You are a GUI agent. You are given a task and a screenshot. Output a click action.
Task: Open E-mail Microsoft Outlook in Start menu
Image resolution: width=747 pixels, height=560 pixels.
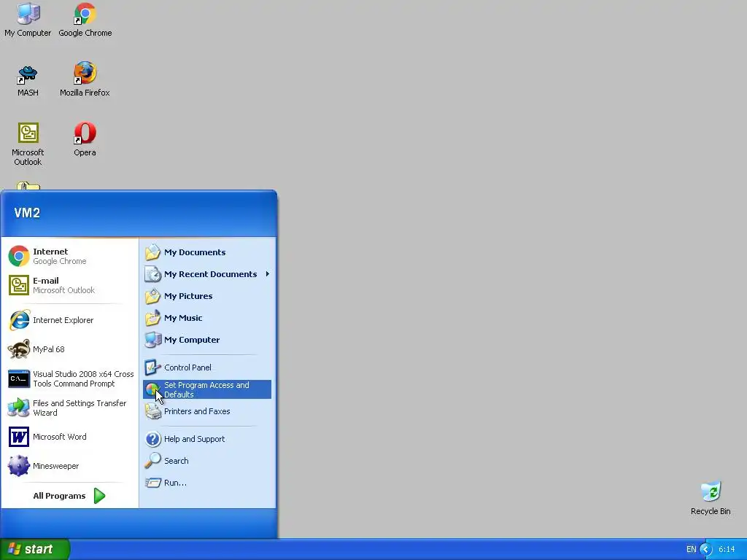point(69,285)
